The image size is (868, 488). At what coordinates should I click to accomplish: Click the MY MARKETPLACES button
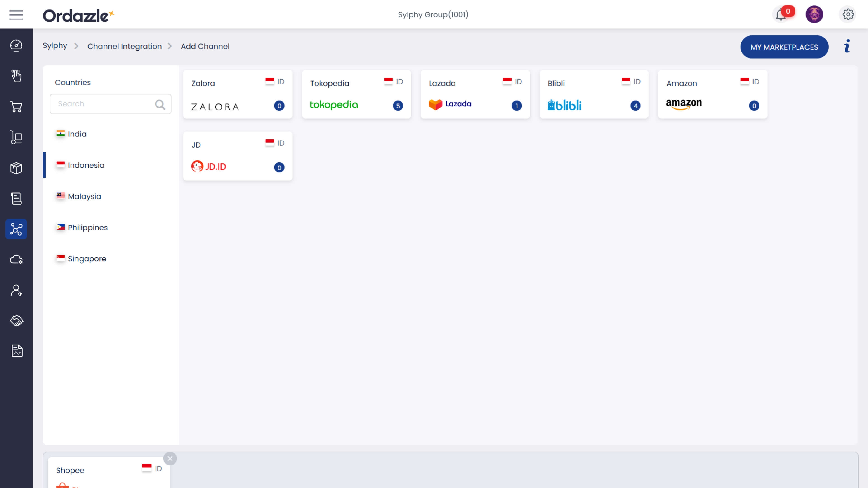[x=784, y=47]
